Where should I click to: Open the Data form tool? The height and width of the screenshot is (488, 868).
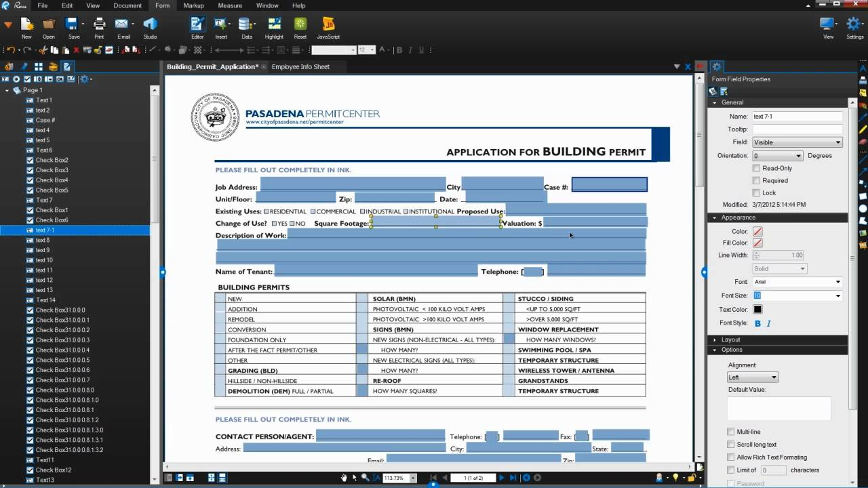click(x=247, y=27)
